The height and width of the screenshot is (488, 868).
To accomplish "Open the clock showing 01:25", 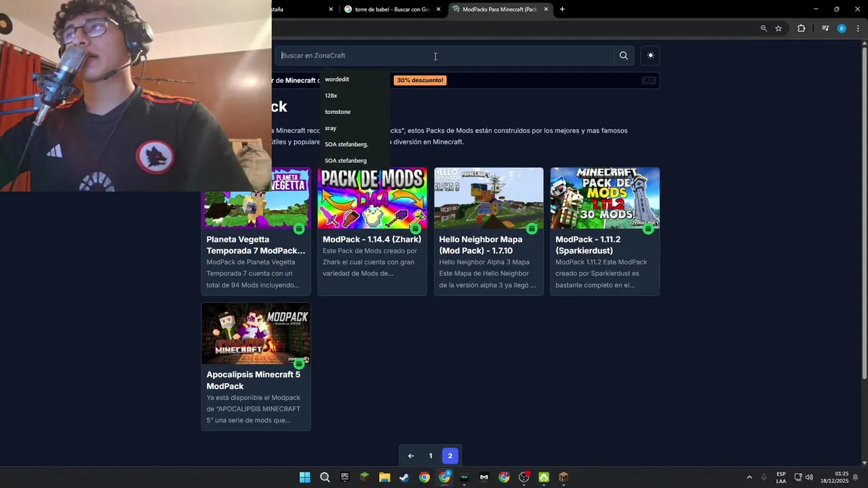I will [x=834, y=477].
